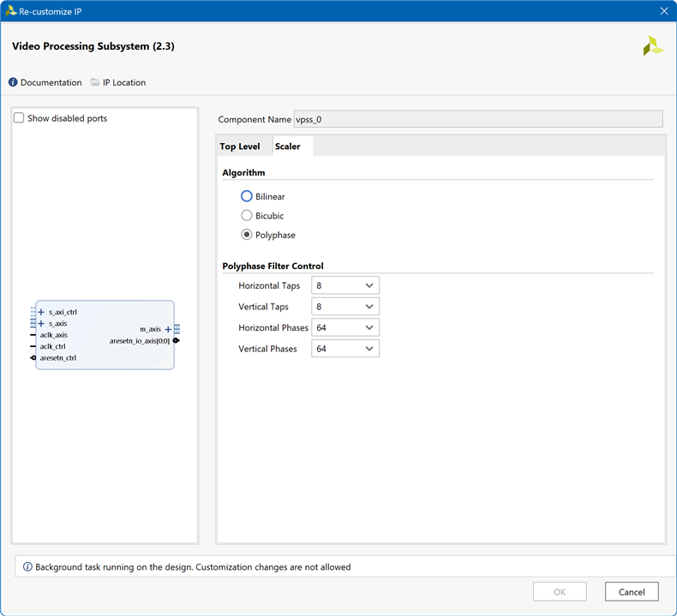Select the Bicubic algorithm

click(x=247, y=215)
